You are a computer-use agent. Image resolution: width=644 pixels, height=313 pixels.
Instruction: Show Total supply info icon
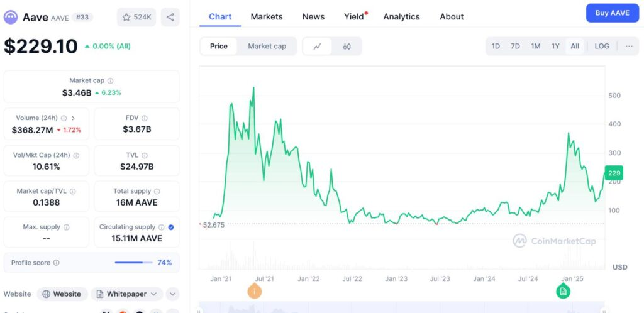point(157,191)
